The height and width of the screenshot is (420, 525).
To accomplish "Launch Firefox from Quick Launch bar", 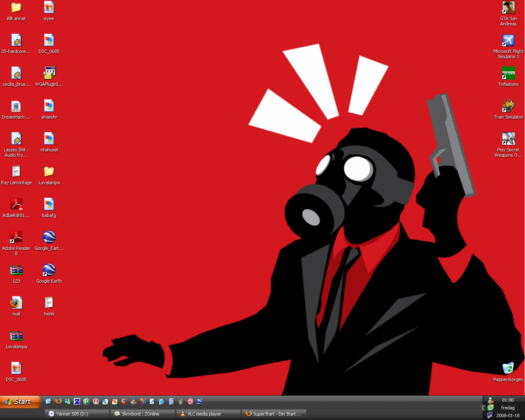I will pos(58,401).
